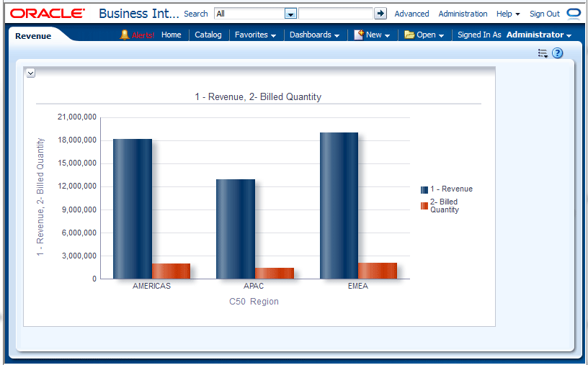The width and height of the screenshot is (588, 365).
Task: Select the Revenue dashboard tab
Action: coord(33,36)
